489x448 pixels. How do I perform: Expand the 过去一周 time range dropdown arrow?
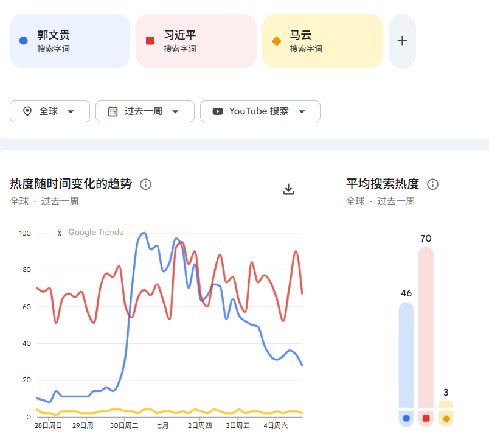[175, 111]
